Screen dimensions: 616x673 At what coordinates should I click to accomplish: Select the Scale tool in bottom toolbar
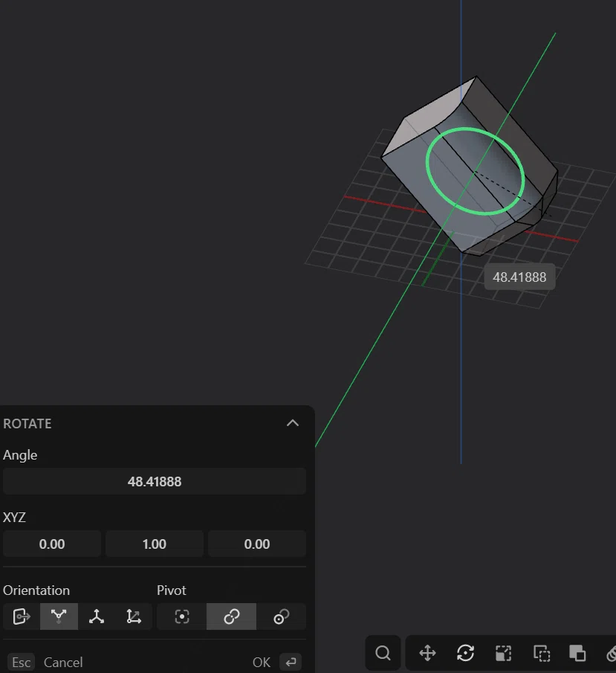tap(503, 653)
